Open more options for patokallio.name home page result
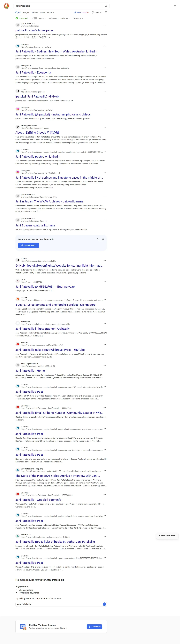This screenshot has height=644, width=180. (x=105, y=25)
